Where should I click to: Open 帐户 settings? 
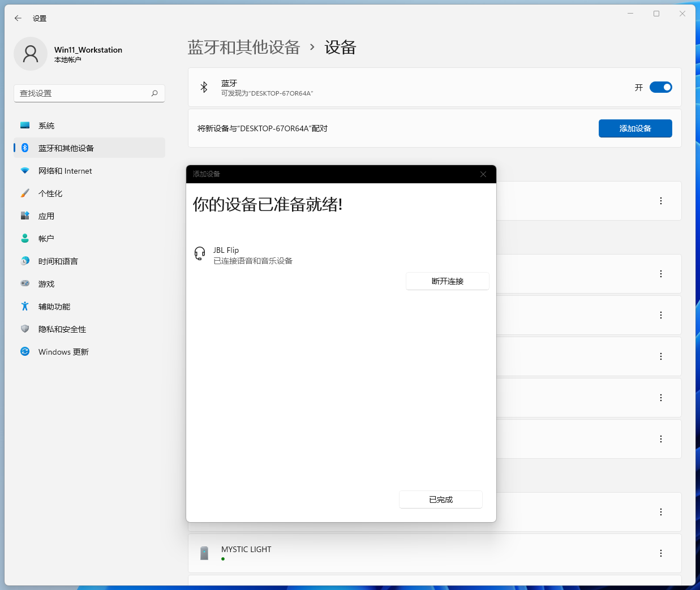point(89,239)
